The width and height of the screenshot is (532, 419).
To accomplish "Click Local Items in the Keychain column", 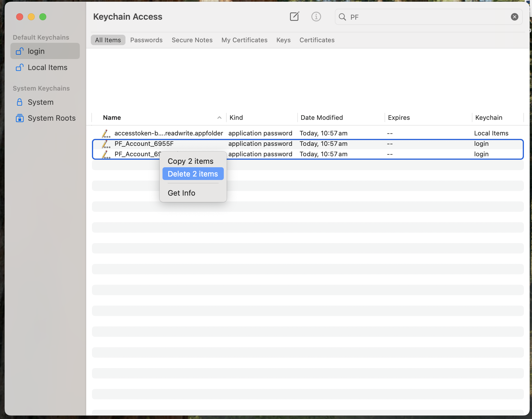I will pyautogui.click(x=491, y=133).
